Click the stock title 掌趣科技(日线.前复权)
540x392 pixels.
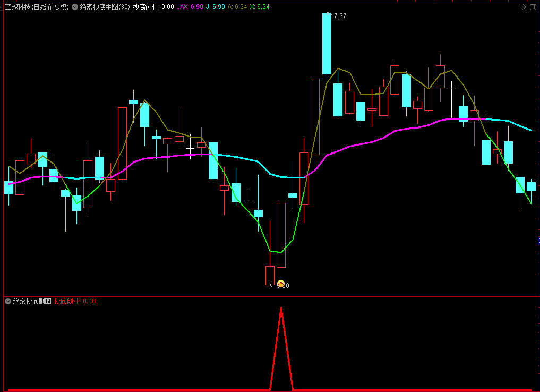click(37, 7)
